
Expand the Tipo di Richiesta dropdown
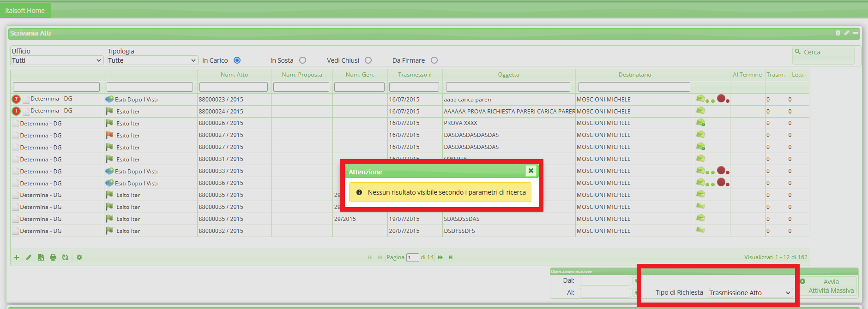pos(750,293)
